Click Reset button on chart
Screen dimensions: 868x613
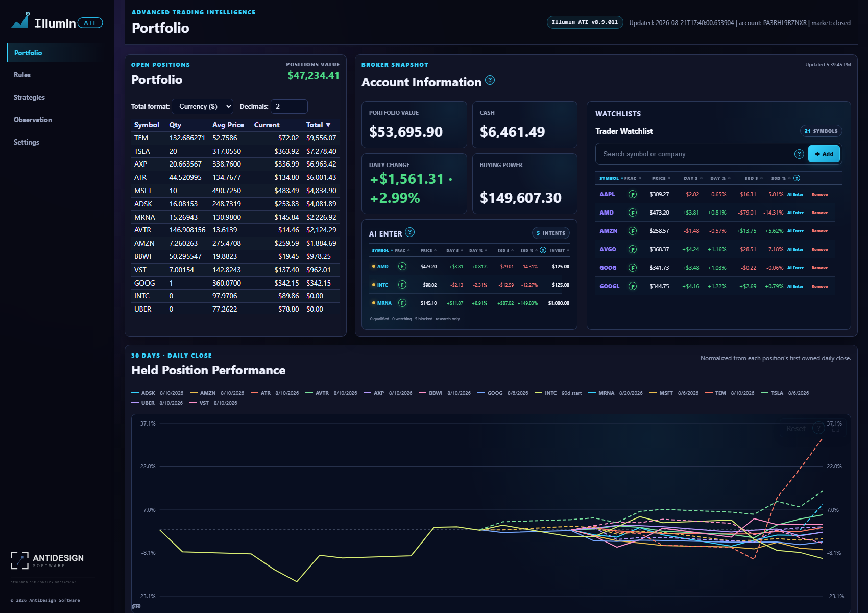[795, 429]
